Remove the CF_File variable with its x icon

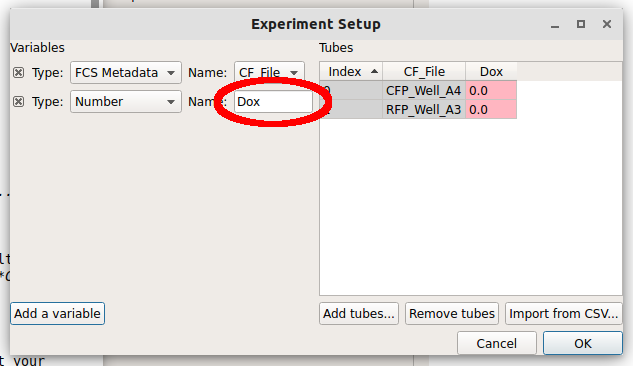[x=18, y=73]
